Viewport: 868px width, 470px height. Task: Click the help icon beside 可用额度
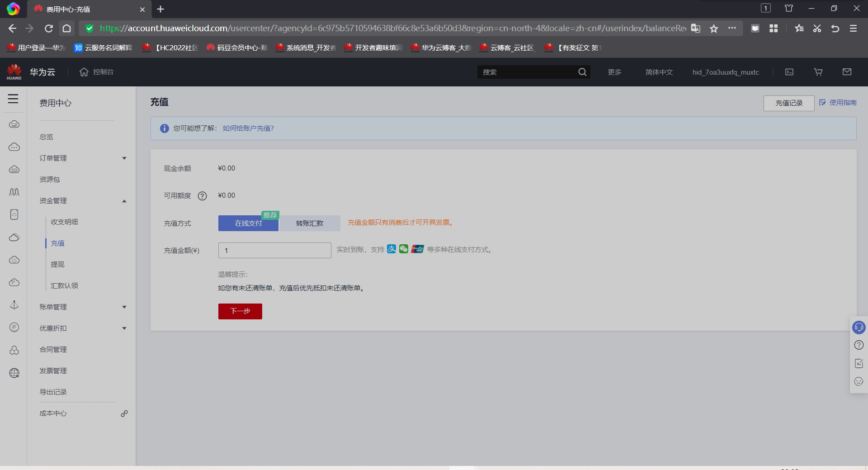[x=202, y=196]
